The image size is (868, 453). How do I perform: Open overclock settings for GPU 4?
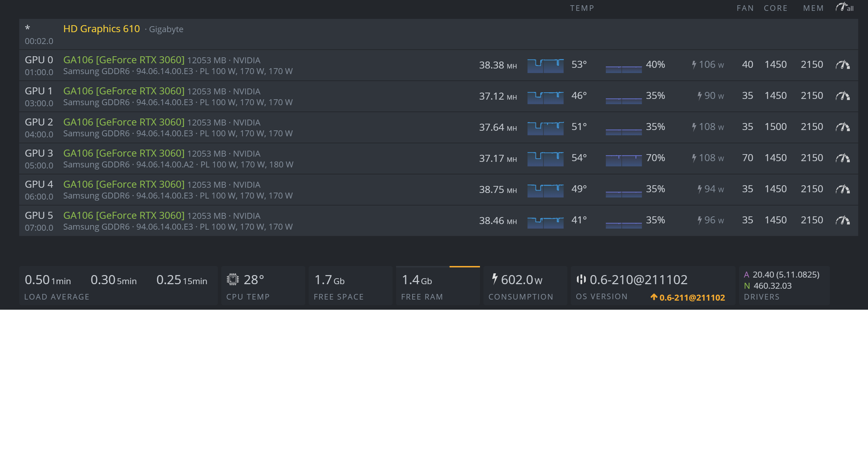(x=842, y=189)
